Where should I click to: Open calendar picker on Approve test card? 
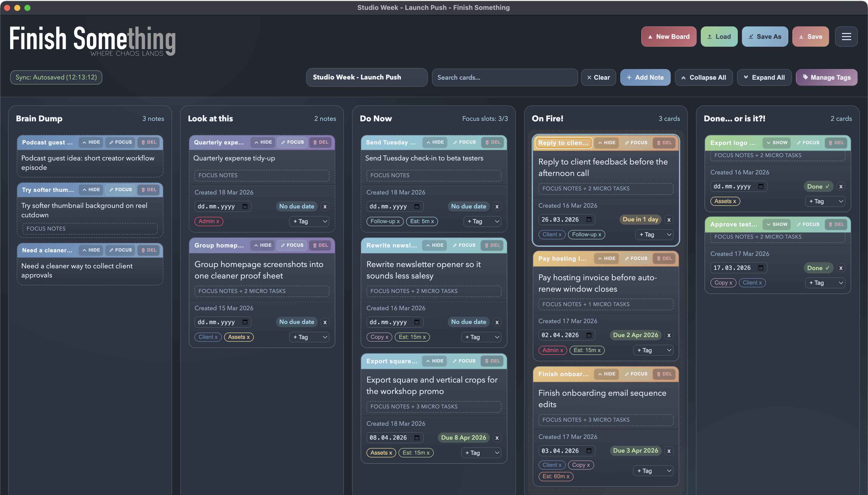(761, 268)
